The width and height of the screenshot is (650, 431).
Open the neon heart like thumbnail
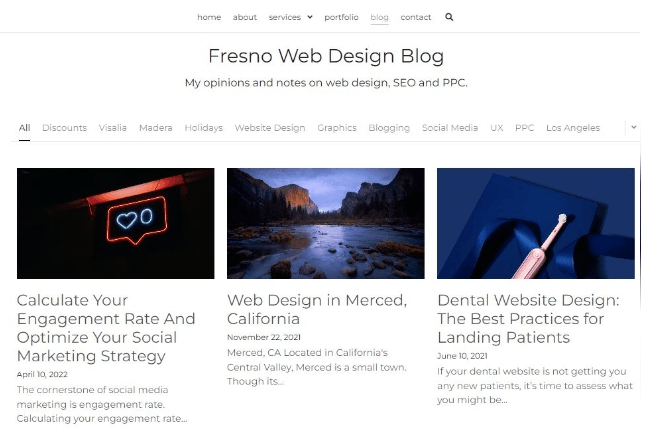(x=116, y=223)
